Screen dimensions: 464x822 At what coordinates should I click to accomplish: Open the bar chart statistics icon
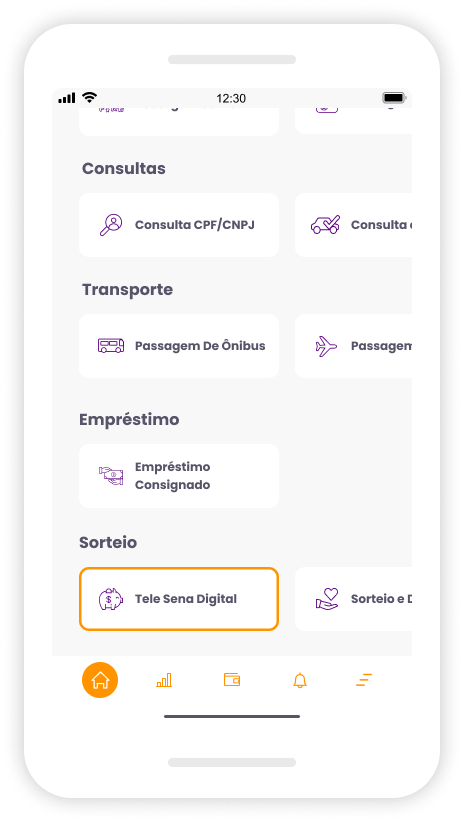click(x=164, y=680)
